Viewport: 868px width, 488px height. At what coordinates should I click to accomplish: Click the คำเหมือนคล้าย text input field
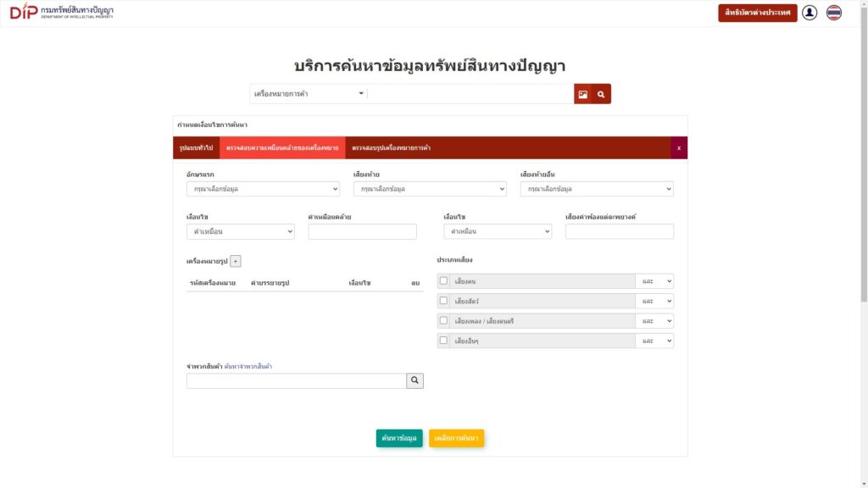[x=363, y=231]
